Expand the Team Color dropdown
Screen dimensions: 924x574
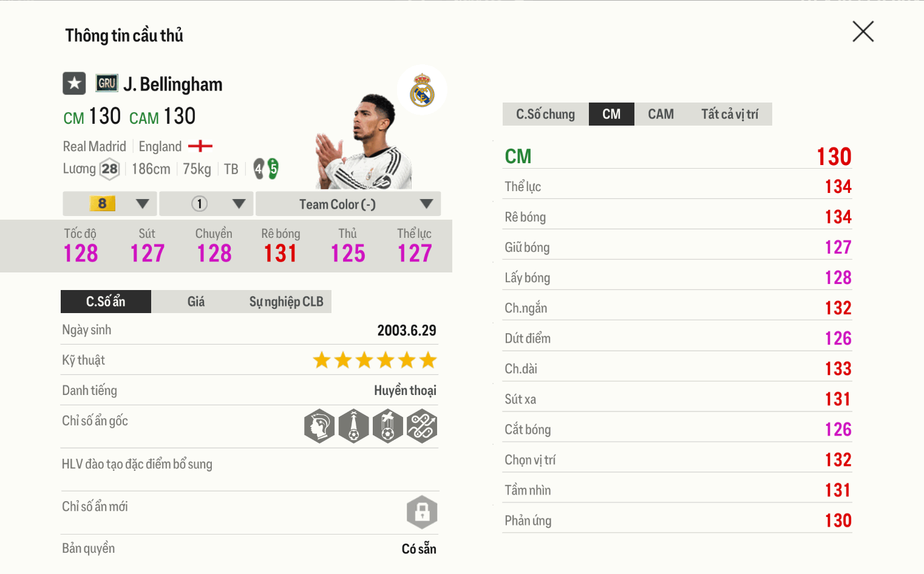pos(348,204)
